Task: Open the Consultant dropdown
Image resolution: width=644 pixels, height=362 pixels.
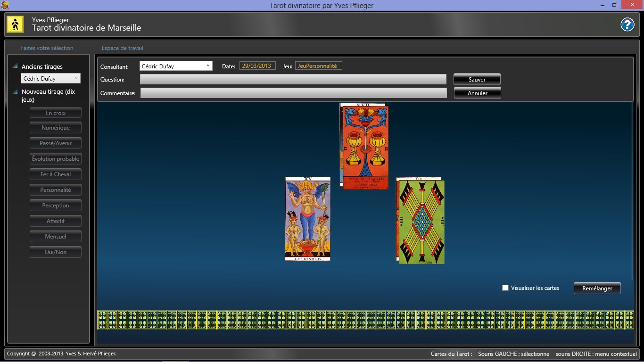Action: [176, 66]
